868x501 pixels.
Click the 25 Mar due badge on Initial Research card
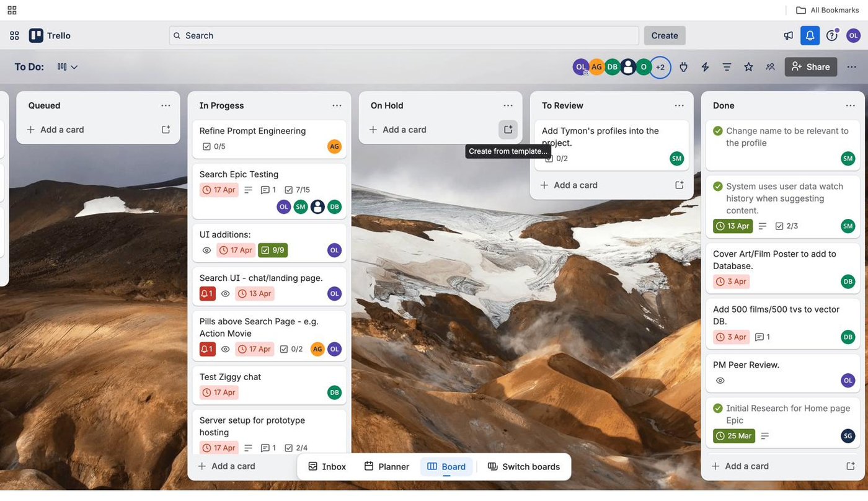pyautogui.click(x=734, y=436)
